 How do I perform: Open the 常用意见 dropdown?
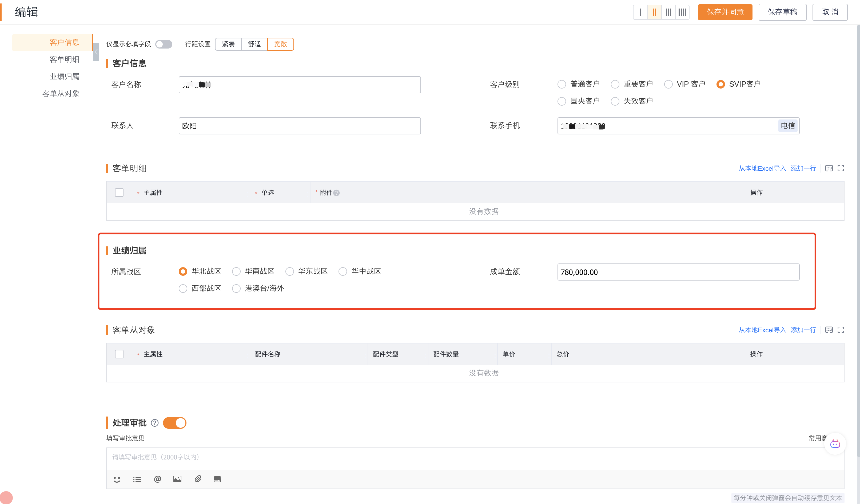tap(817, 438)
